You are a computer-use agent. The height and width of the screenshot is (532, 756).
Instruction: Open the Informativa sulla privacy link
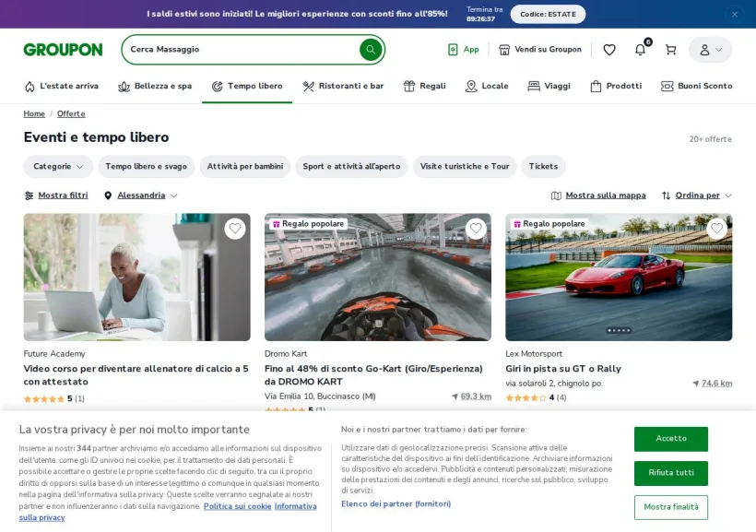pos(296,506)
